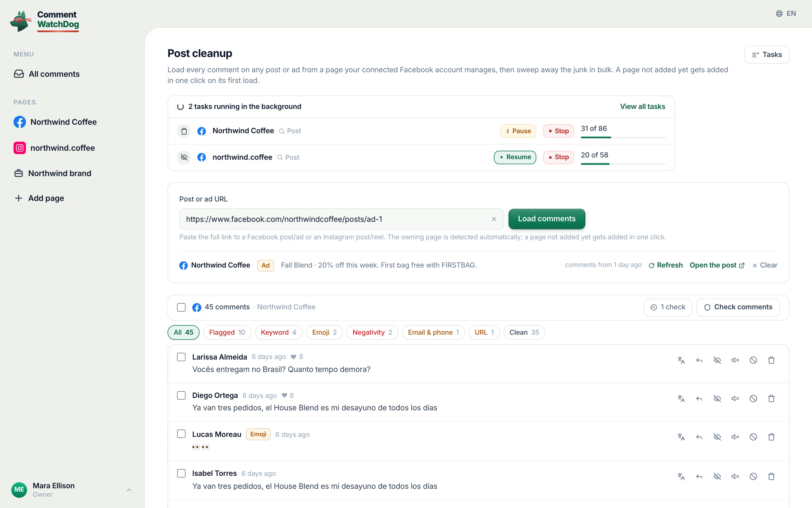Tick Diego Ortega's comment checkbox

(x=181, y=395)
